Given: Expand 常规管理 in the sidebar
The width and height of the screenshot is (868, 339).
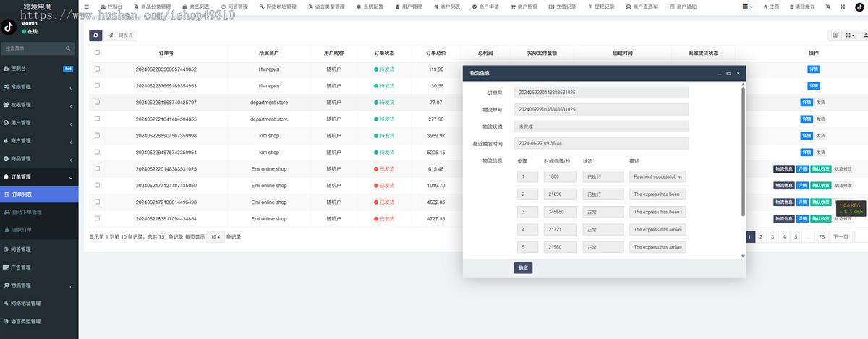Looking at the screenshot, I should [x=39, y=87].
